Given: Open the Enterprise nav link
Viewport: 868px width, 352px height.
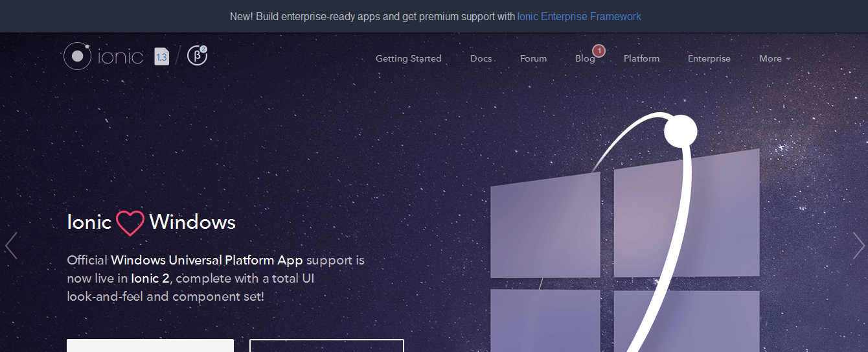Looking at the screenshot, I should click(x=709, y=58).
